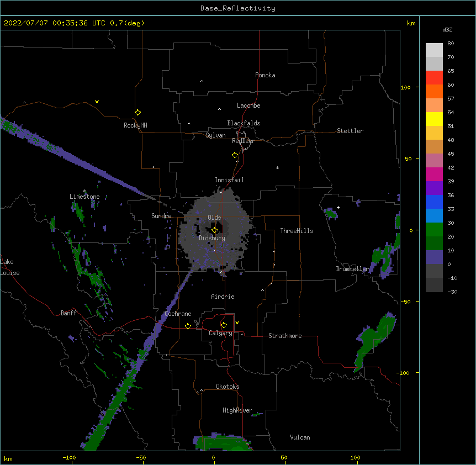Click the yellow diamond marker south of RedDeer
The width and height of the screenshot is (476, 465).
(x=235, y=155)
